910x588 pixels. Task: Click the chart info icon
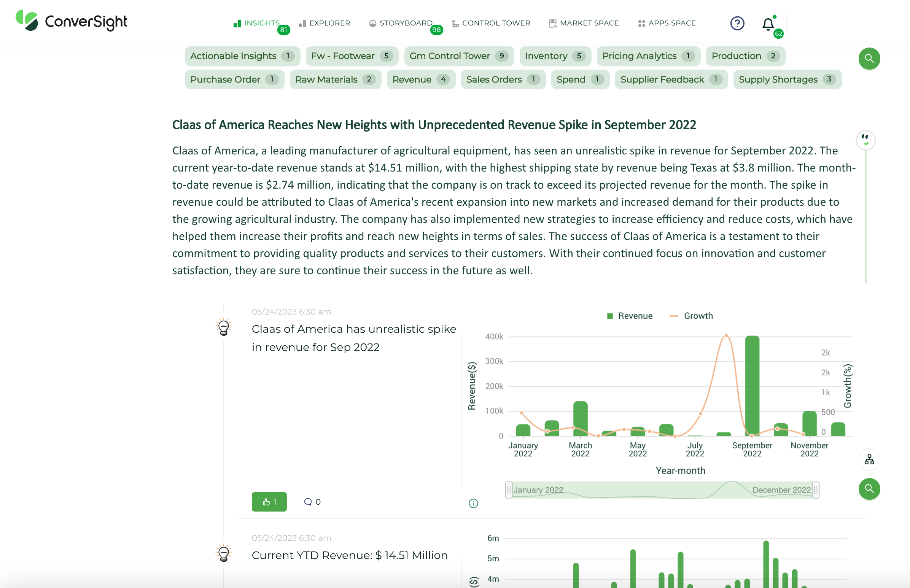pyautogui.click(x=473, y=503)
